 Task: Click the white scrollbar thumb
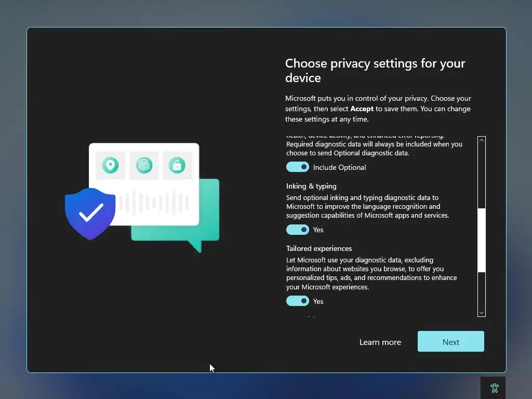click(482, 240)
